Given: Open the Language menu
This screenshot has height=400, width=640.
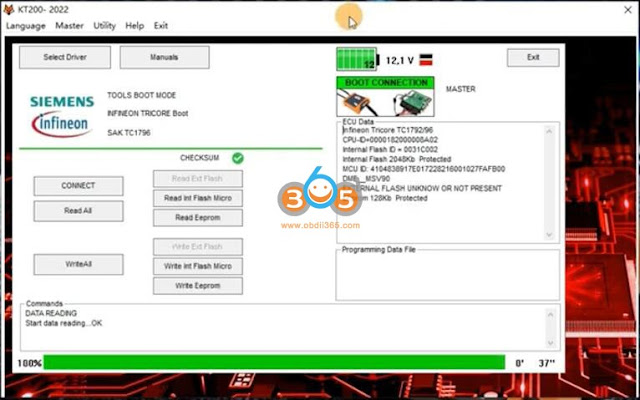Looking at the screenshot, I should point(26,26).
